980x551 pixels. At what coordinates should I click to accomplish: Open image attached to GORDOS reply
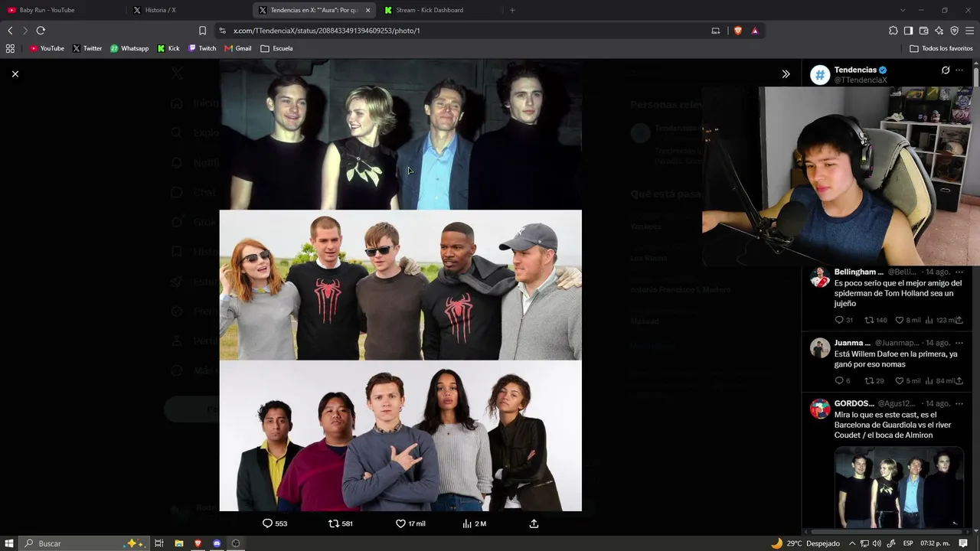pos(899,487)
